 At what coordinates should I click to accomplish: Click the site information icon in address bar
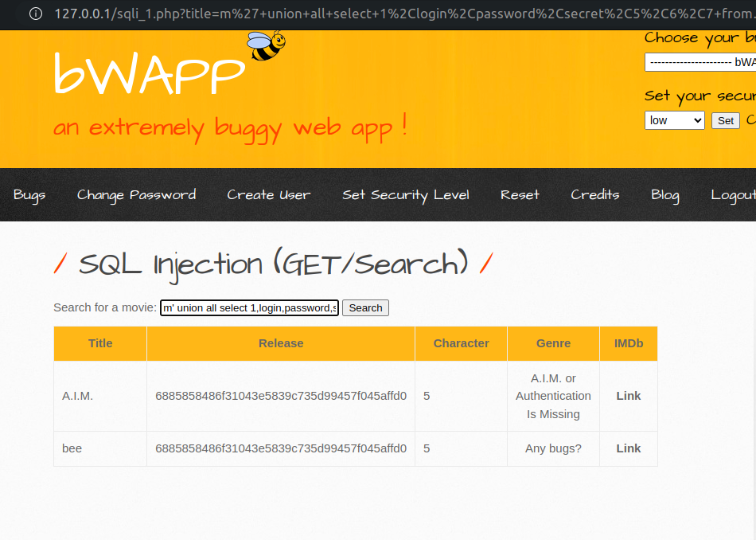point(36,14)
